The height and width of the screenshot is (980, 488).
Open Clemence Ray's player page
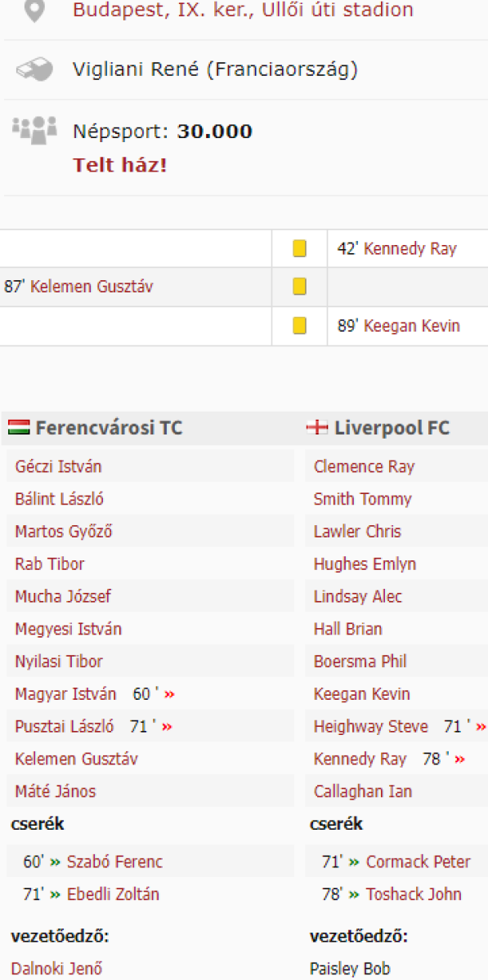pyautogui.click(x=364, y=467)
